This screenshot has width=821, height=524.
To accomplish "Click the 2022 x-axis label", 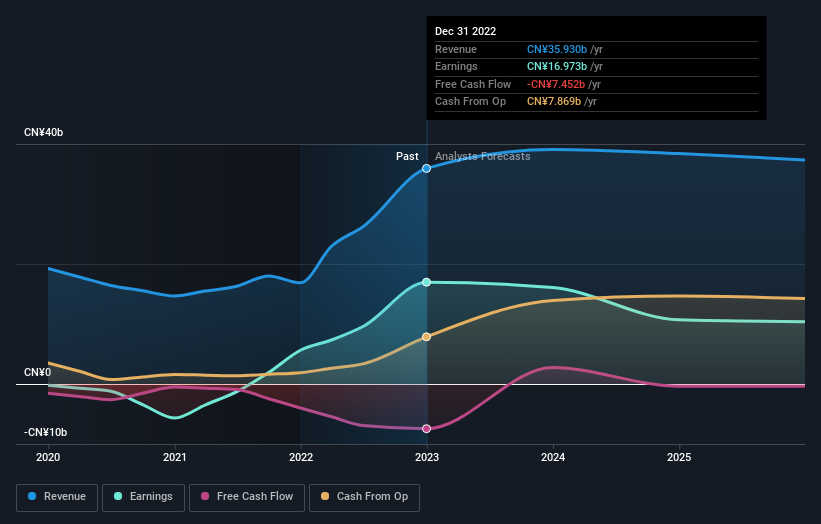I will pos(301,458).
